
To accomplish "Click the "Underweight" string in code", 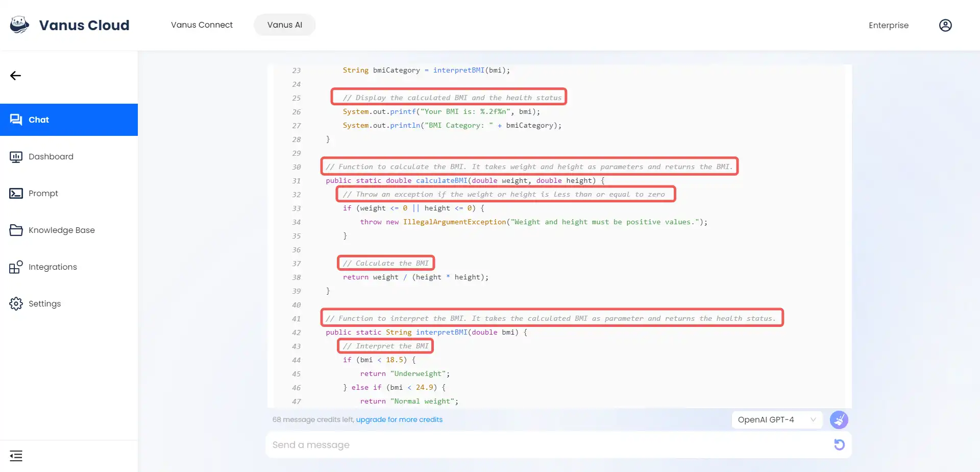I will coord(418,373).
